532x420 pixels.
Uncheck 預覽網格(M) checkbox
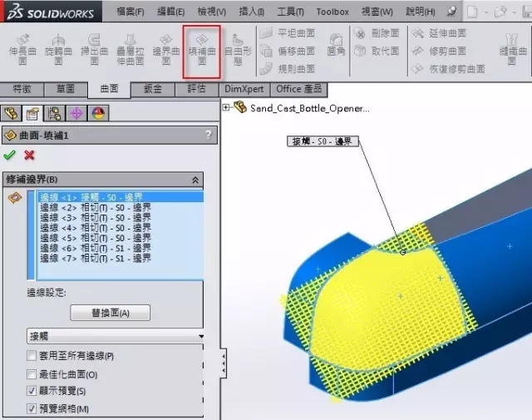click(x=32, y=408)
